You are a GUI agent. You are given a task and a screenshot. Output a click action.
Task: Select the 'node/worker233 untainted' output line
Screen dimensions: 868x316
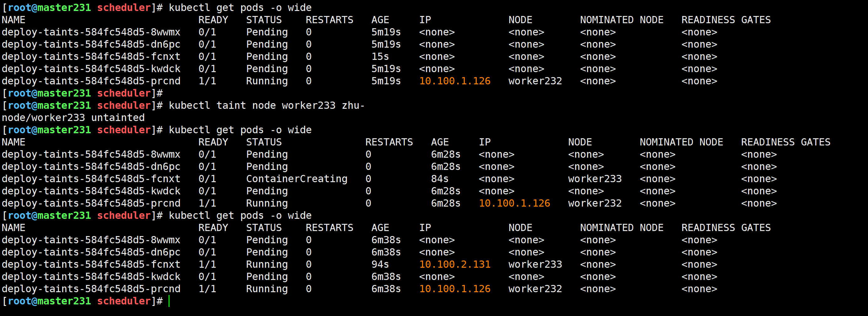[x=73, y=118]
